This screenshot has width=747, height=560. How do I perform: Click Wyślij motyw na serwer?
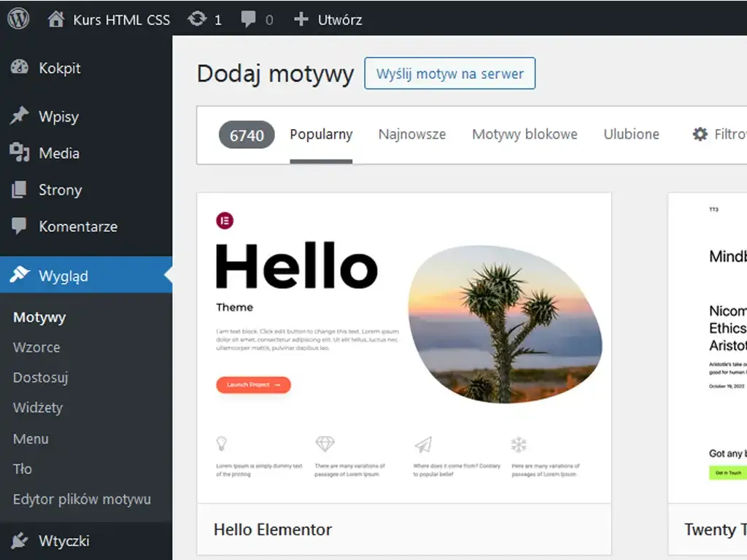coord(449,74)
